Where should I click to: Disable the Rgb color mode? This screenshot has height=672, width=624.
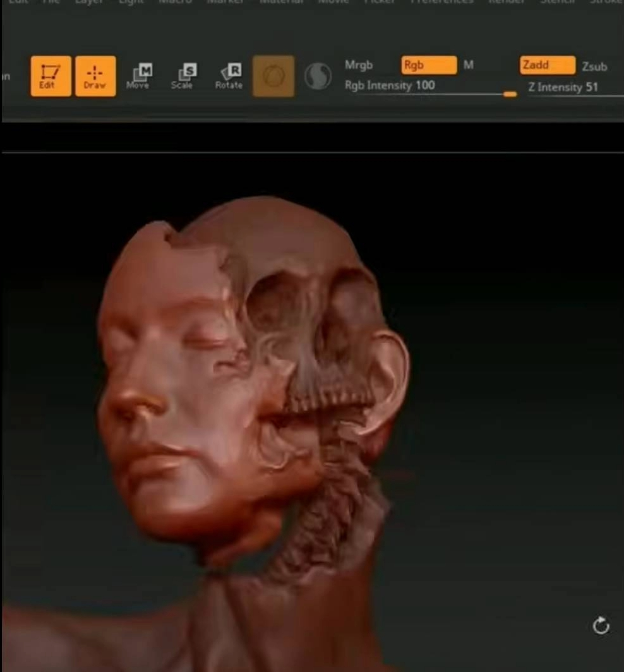point(428,64)
